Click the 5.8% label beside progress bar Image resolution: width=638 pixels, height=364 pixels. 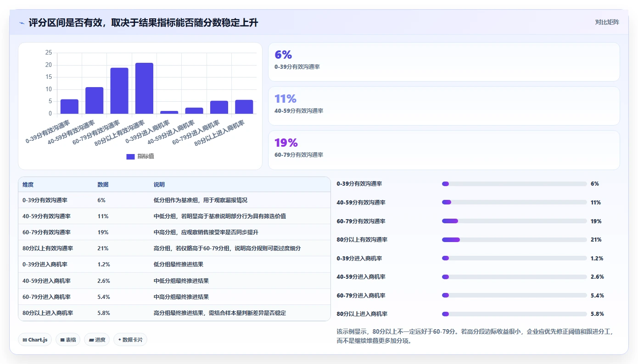click(x=597, y=314)
